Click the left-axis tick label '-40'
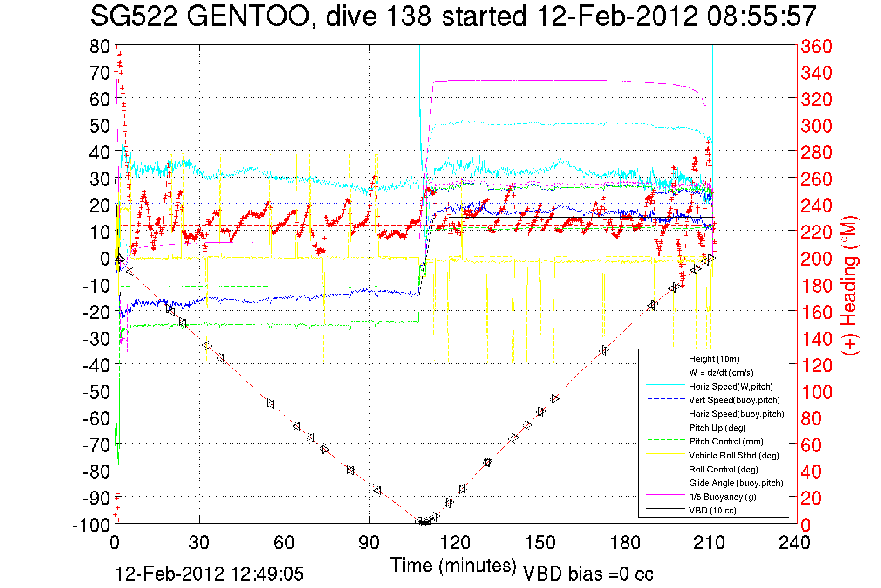The width and height of the screenshot is (881, 588). click(x=96, y=365)
